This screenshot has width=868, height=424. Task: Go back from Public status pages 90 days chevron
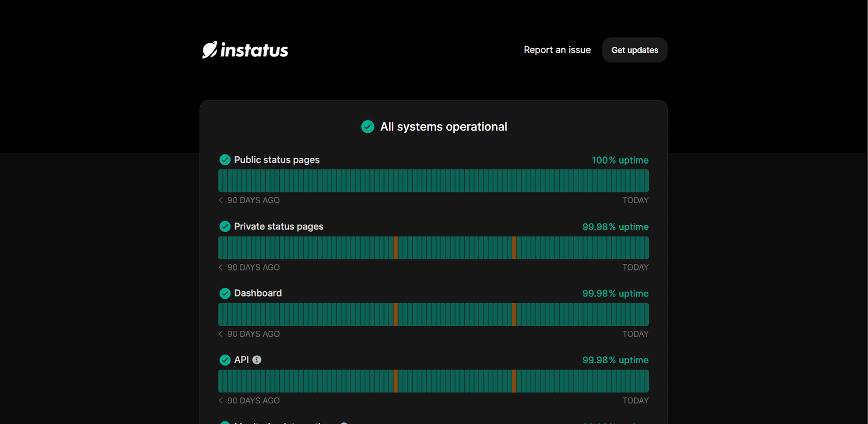tap(221, 201)
